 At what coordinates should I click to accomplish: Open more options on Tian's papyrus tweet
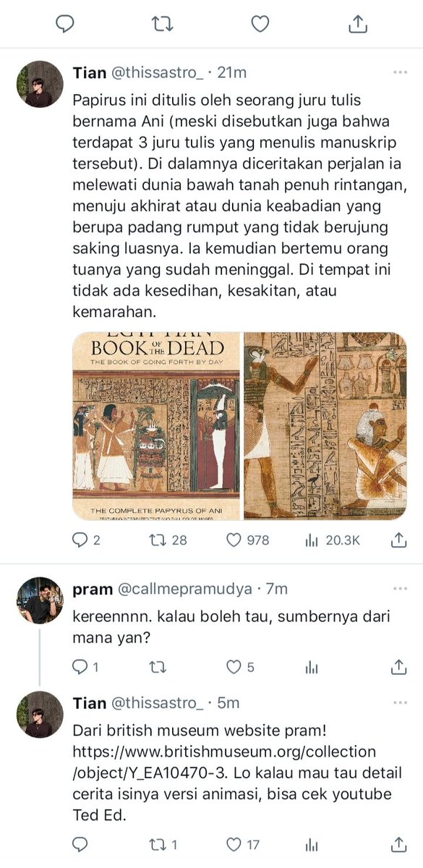[400, 73]
